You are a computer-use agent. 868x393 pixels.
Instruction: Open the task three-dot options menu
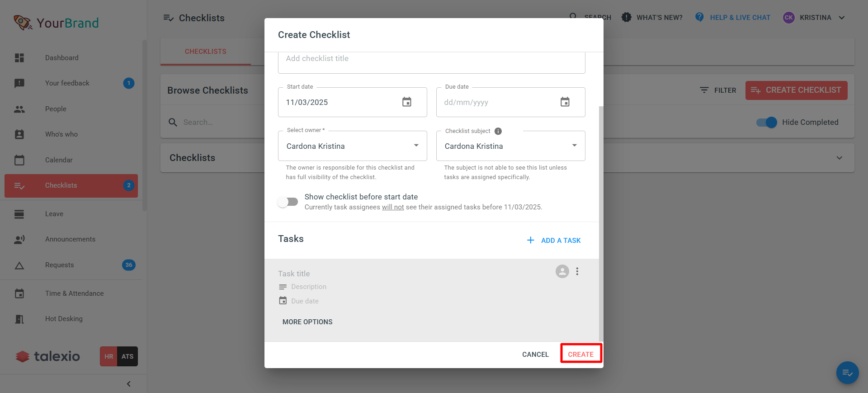point(577,271)
